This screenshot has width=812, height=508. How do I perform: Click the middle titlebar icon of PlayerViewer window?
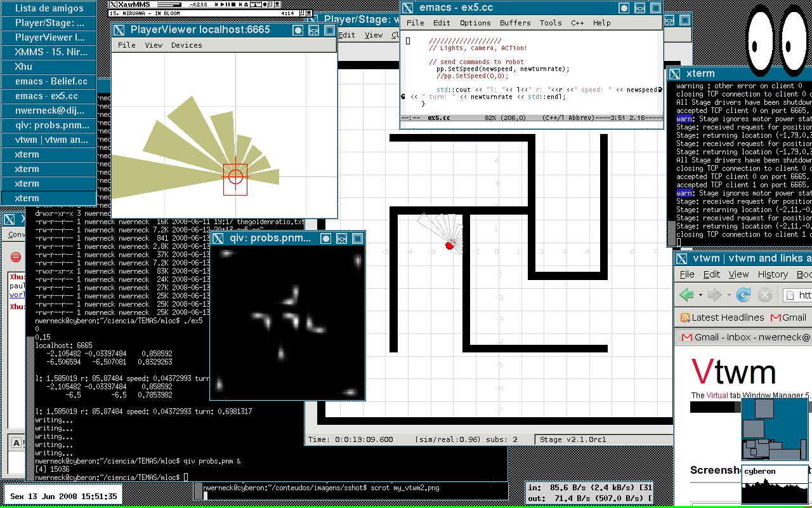point(314,30)
